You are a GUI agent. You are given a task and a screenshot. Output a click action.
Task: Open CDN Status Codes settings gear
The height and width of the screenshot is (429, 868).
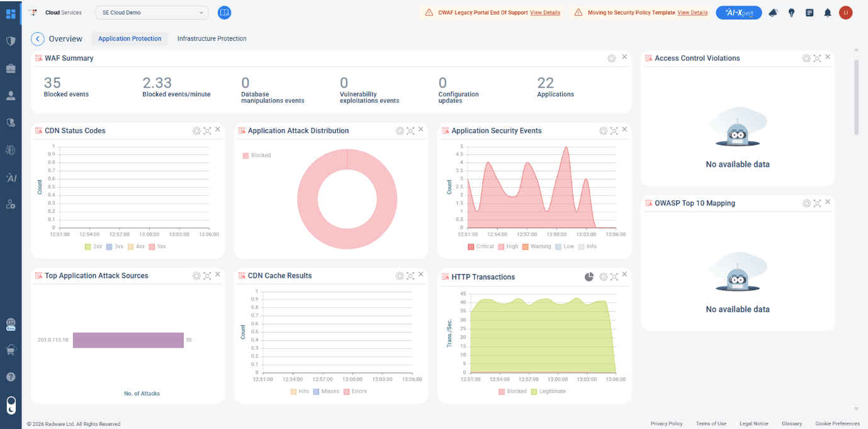point(196,130)
